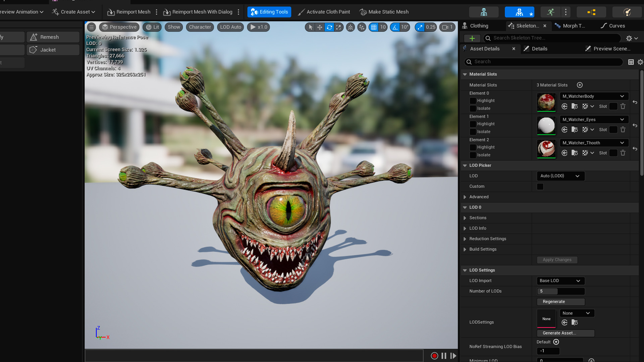
Task: Enable Highlight for Element 0
Action: [473, 101]
